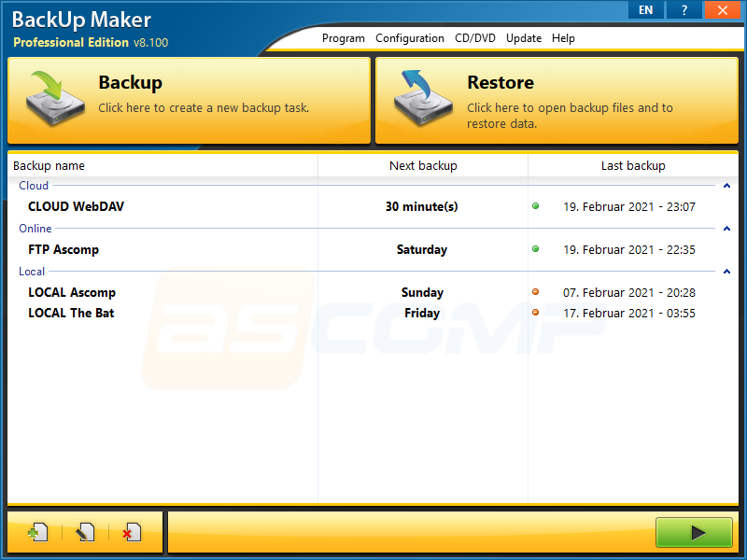The image size is (747, 560).
Task: Toggle the orange status dot for LOCAL Ascomp
Action: [x=535, y=290]
